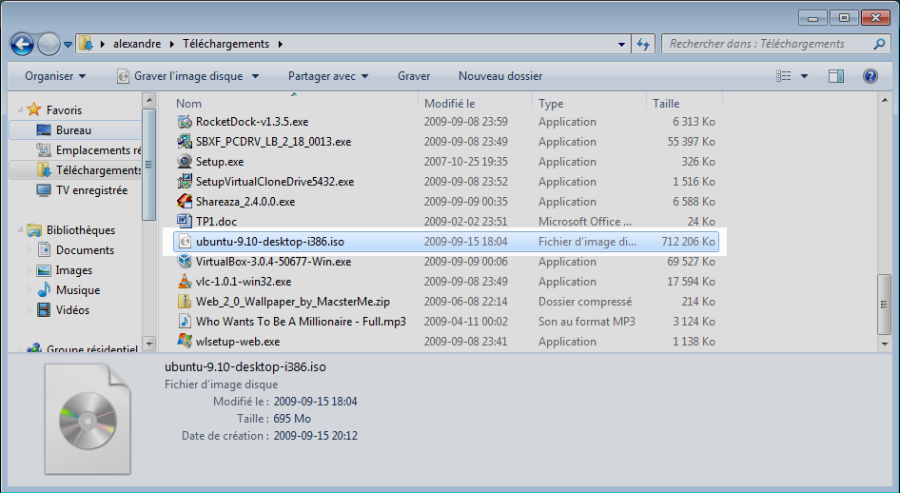
Task: Click the Musique note icon
Action: click(44, 290)
